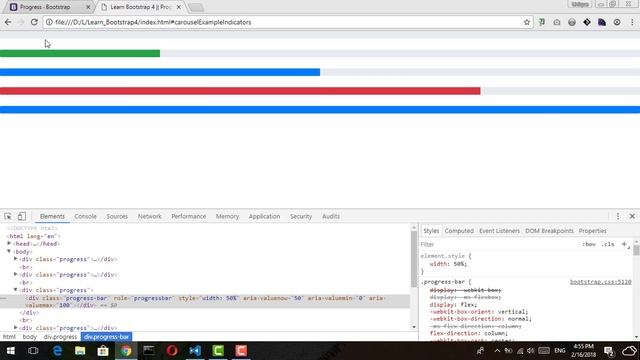Screen dimensions: 640x360
Task: Open the green Camtasia taskbar icon
Action: pos(218,351)
